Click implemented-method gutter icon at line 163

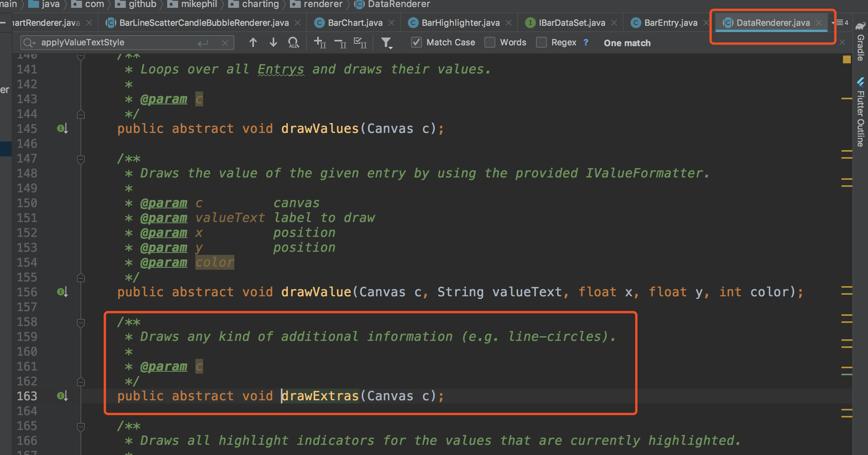pyautogui.click(x=63, y=396)
